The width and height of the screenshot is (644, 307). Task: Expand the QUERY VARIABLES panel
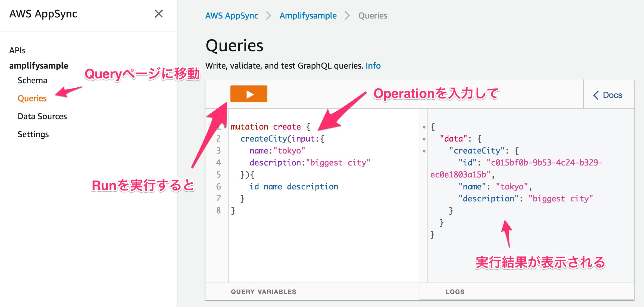click(x=263, y=292)
